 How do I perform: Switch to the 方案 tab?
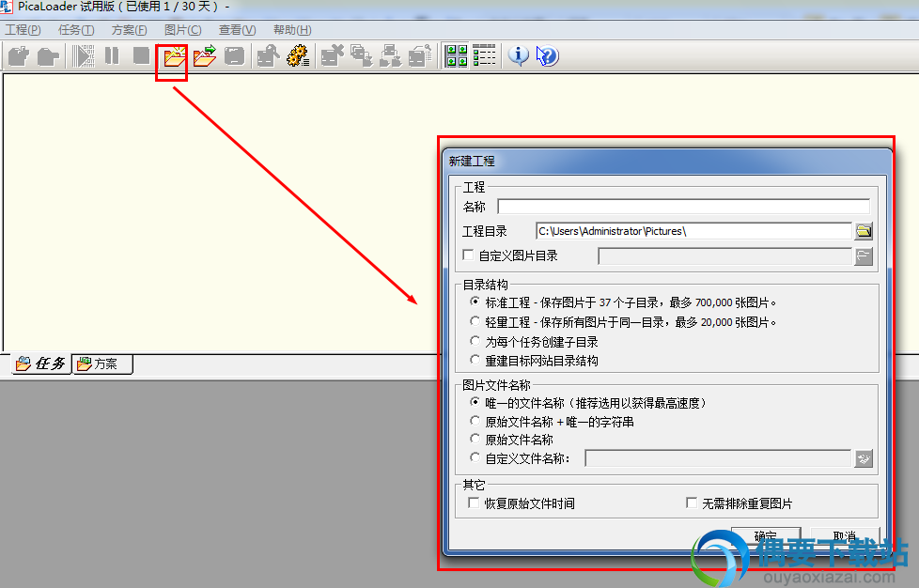pyautogui.click(x=102, y=364)
